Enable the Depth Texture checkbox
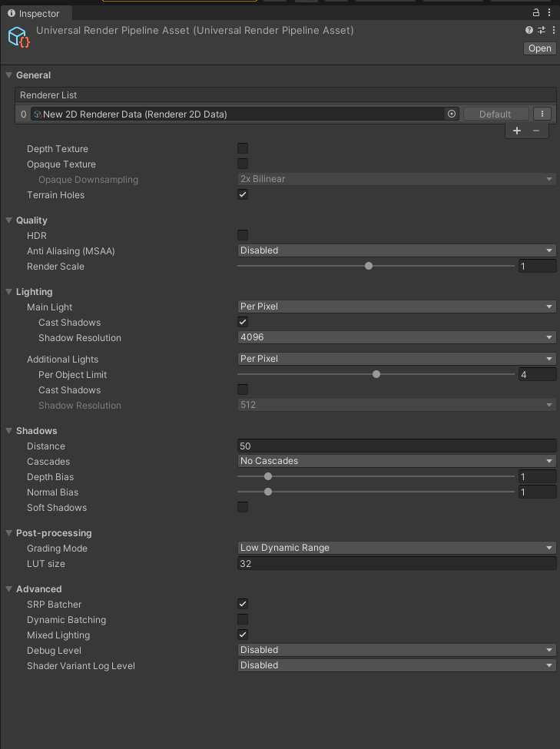 pos(243,148)
